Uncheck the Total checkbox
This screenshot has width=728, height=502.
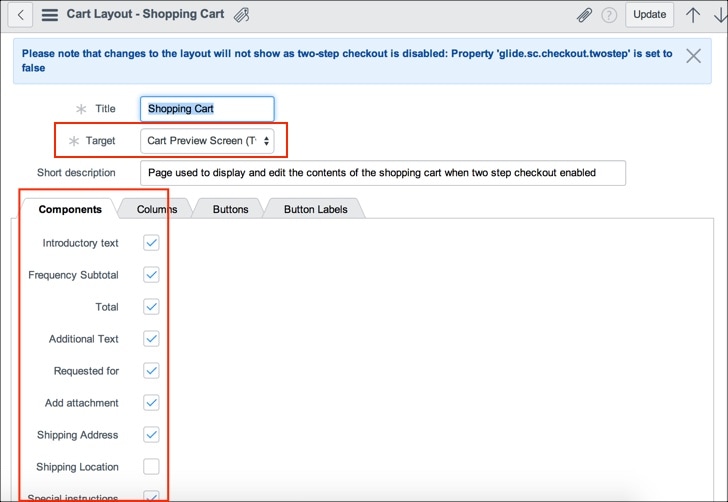coord(151,306)
